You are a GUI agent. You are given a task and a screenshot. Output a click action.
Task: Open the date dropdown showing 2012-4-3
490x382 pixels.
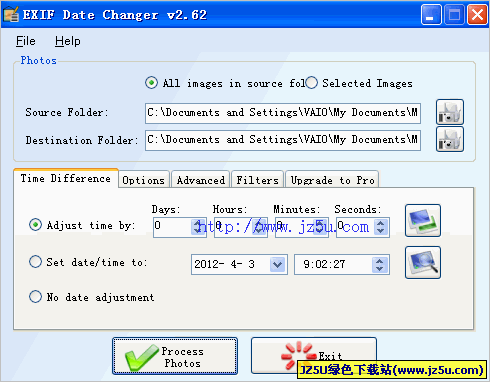click(x=277, y=265)
